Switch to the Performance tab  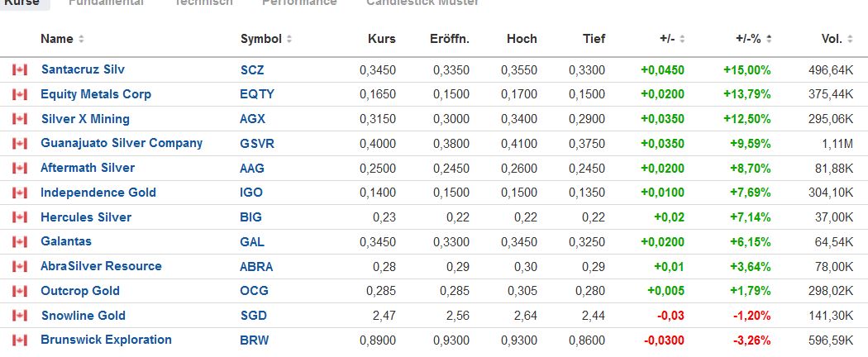299,2
